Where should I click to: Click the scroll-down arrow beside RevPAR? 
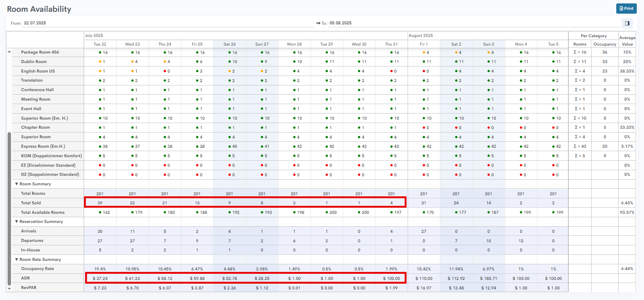click(9, 288)
